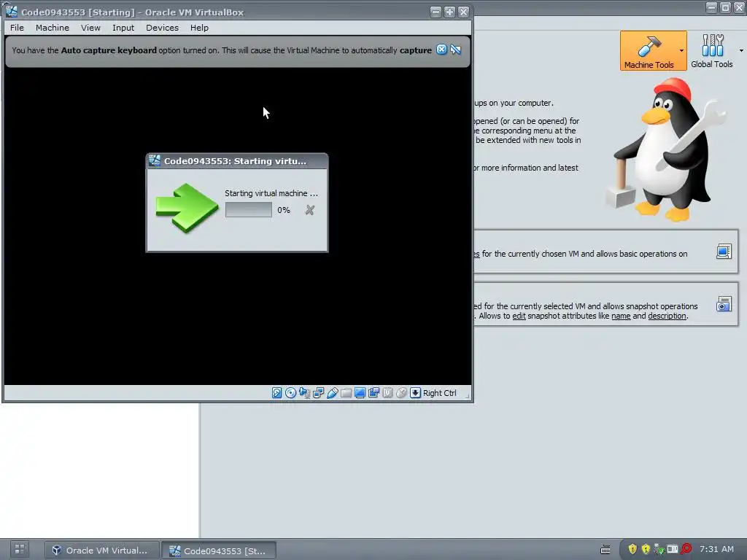Open the hard disk activity indicator
This screenshot has width=747, height=560.
276,393
